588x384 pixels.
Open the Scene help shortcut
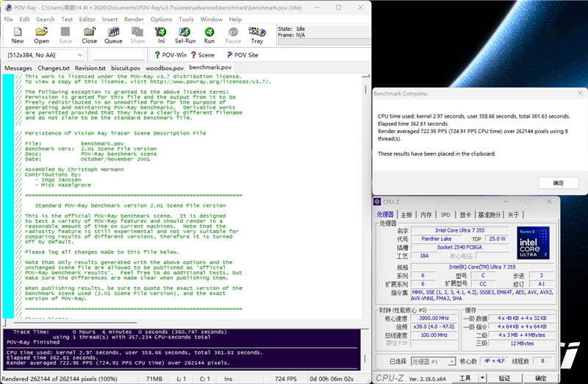[203, 55]
